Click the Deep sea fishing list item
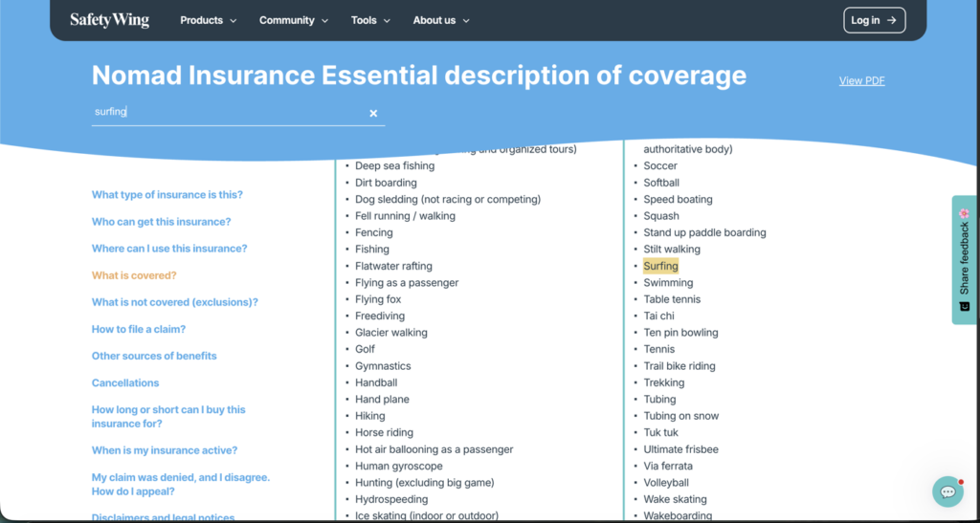The height and width of the screenshot is (523, 980). click(x=395, y=166)
